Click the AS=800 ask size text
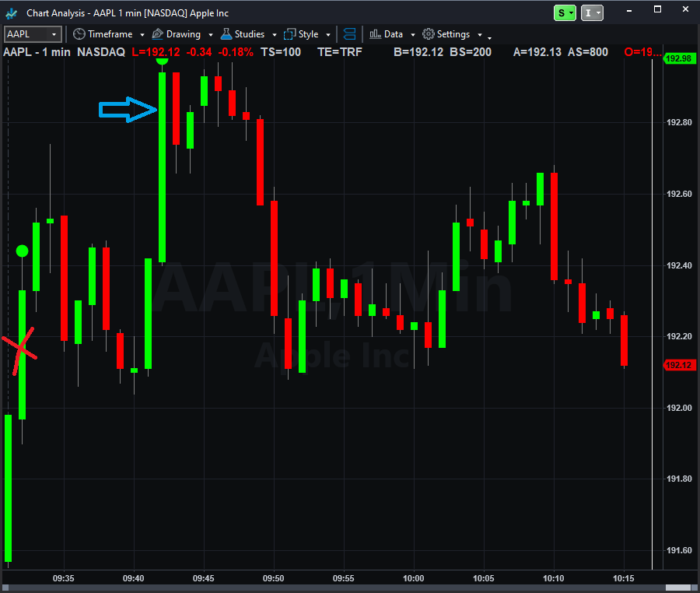 (x=588, y=52)
